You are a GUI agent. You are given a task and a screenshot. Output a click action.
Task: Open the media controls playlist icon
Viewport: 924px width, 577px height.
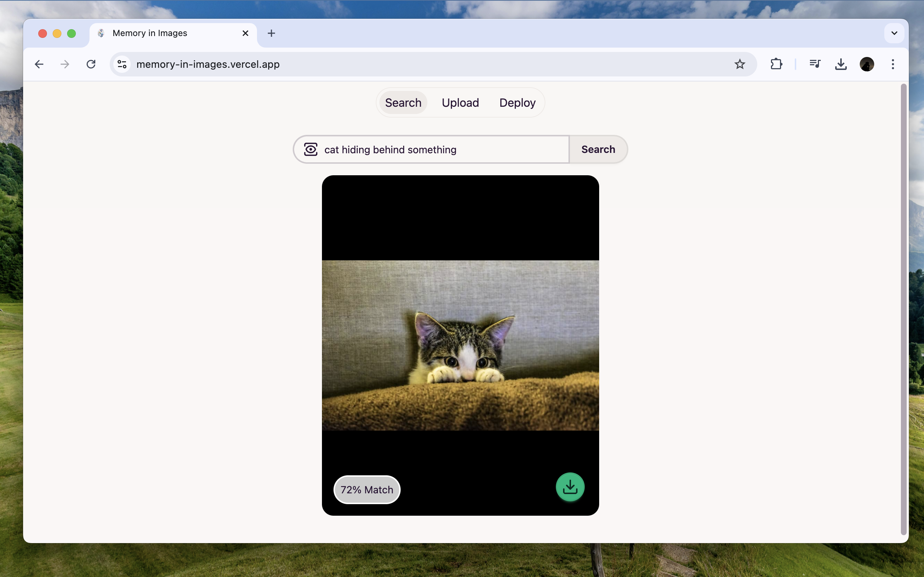coord(815,64)
